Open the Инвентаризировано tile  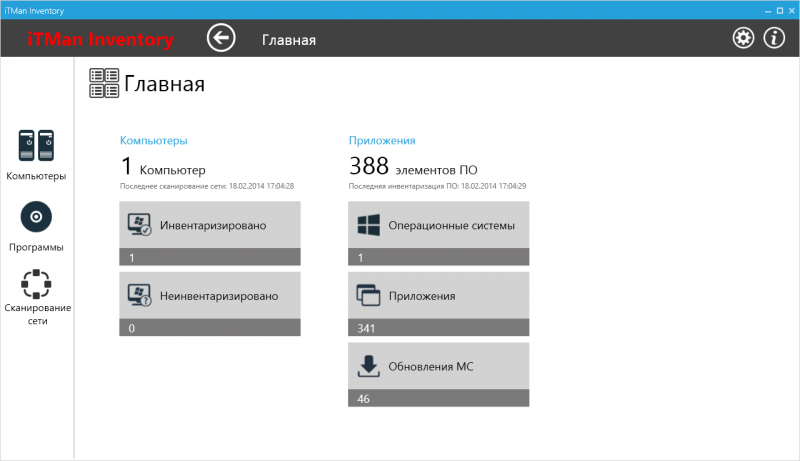click(210, 233)
